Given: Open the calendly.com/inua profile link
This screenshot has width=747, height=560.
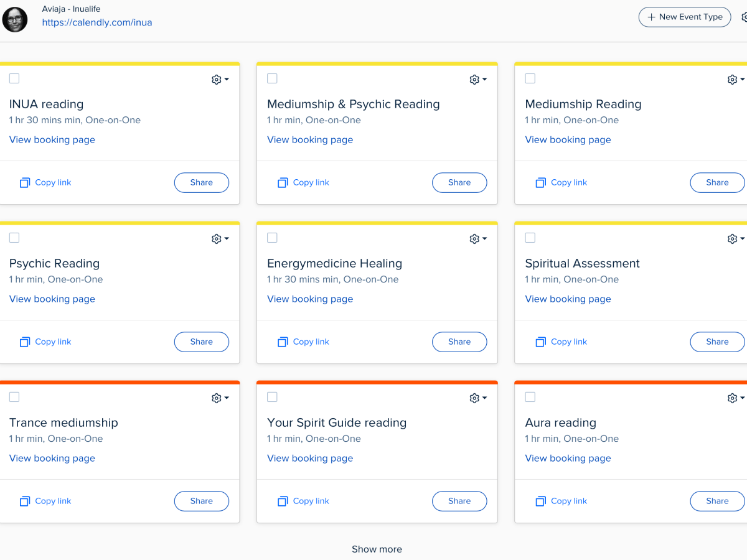Looking at the screenshot, I should tap(97, 22).
